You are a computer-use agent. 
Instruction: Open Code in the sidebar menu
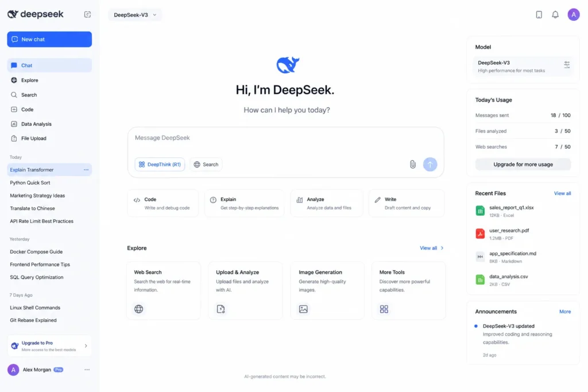(x=49, y=110)
